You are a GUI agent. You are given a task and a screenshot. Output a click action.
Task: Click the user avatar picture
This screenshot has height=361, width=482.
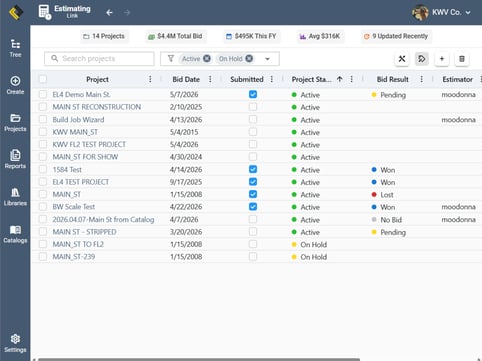click(x=420, y=13)
